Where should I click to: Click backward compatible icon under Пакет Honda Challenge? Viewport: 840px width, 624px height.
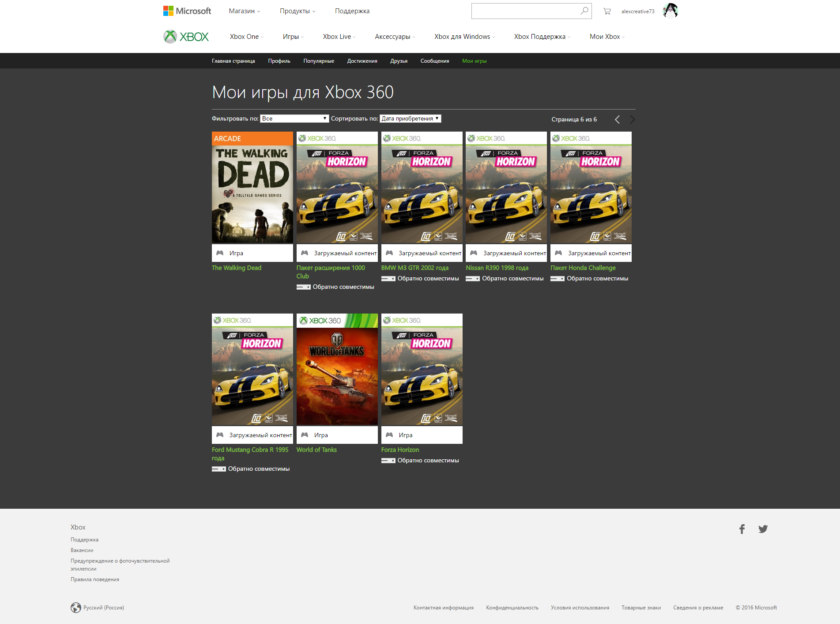pyautogui.click(x=557, y=279)
